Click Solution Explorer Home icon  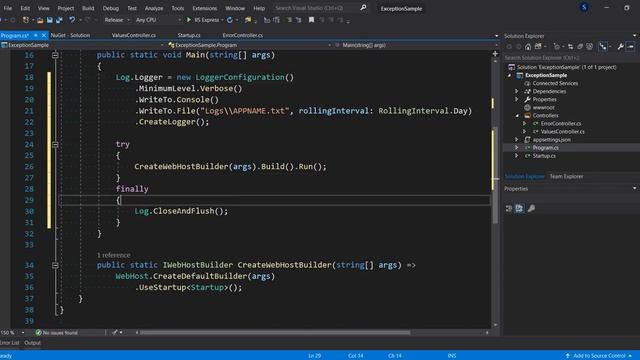[x=528, y=47]
